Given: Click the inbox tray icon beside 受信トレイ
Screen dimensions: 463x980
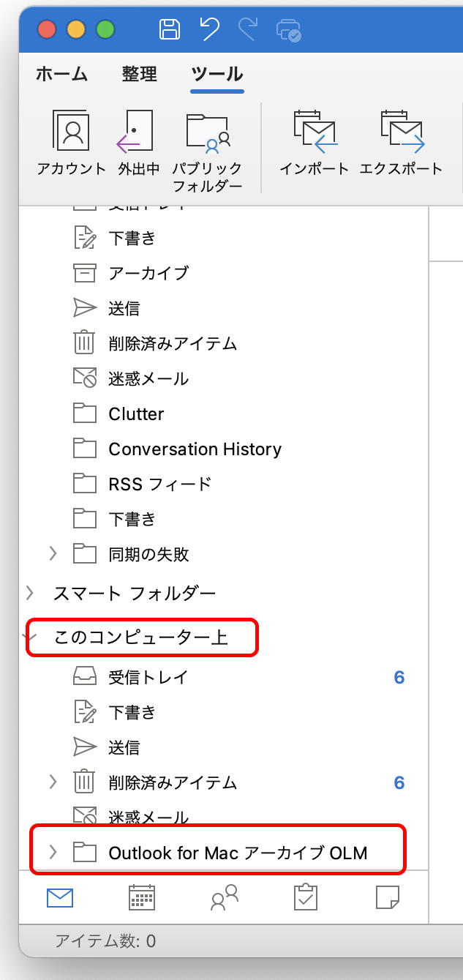Looking at the screenshot, I should point(85,677).
